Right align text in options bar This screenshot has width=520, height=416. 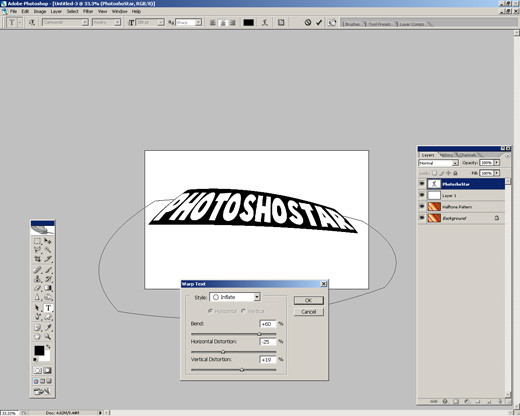(233, 23)
